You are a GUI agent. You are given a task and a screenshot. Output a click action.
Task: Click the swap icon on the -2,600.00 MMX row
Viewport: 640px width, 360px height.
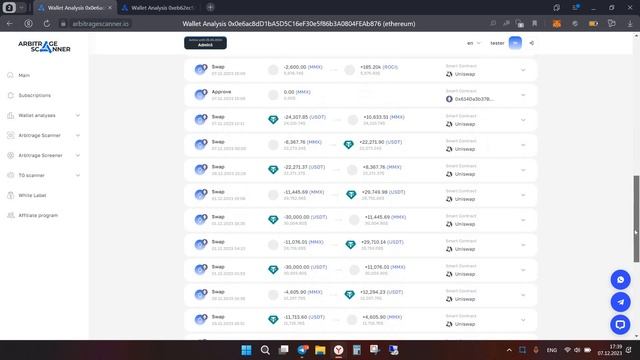click(200, 69)
